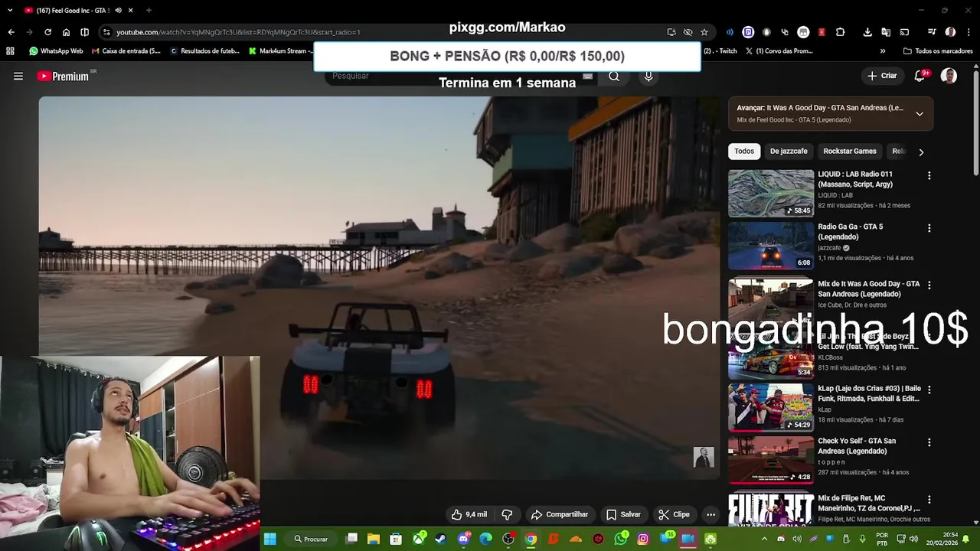Screen dimensions: 980x551
Task: Open the Chrome apps grid shortcut
Action: [10, 51]
